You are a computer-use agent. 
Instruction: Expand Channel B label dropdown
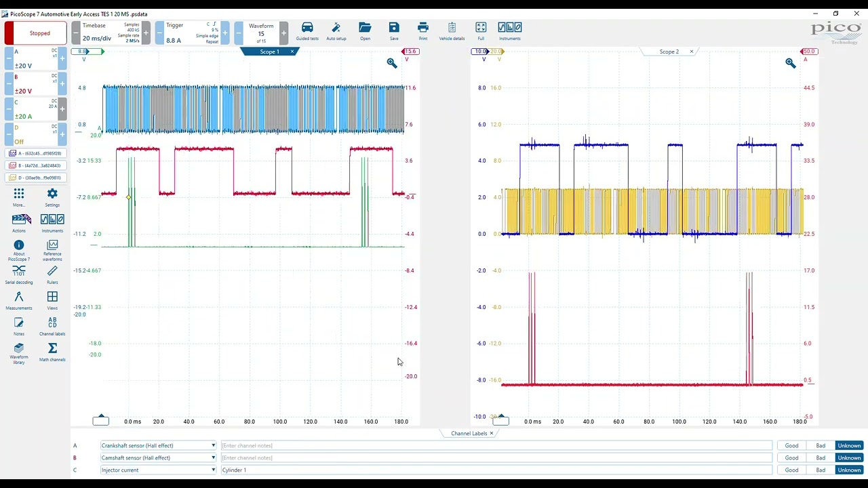213,457
